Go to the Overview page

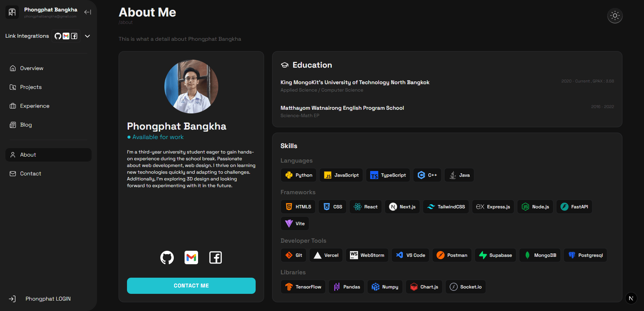[32, 68]
